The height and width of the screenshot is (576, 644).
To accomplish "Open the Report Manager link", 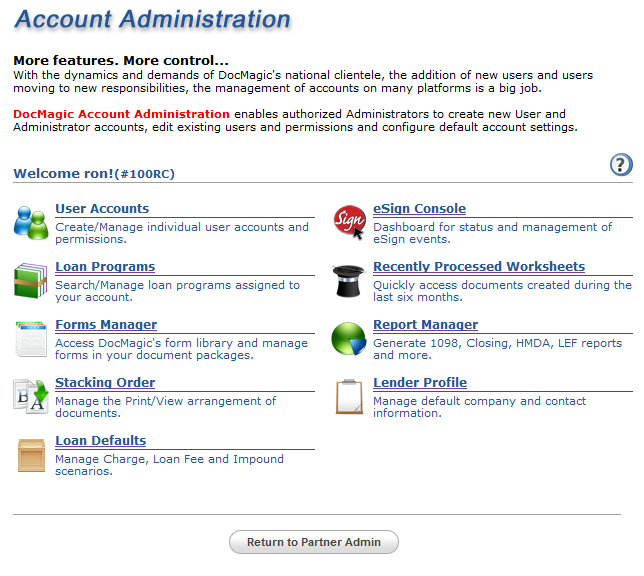I will point(425,325).
